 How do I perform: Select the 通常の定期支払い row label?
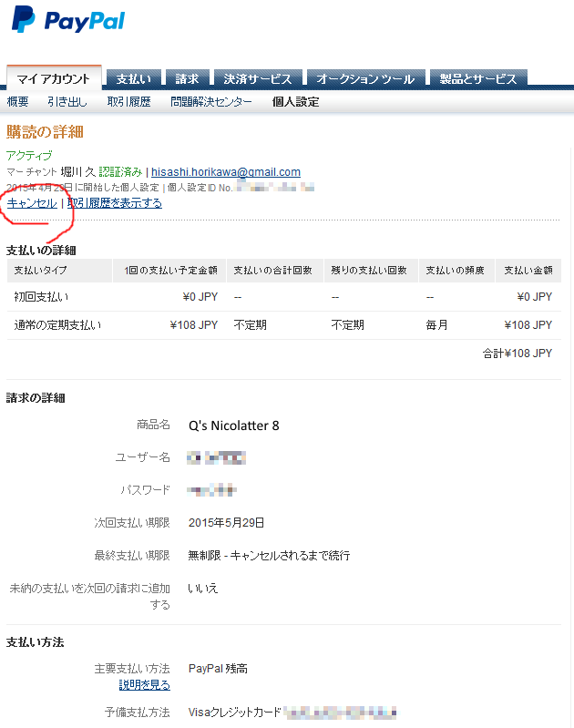pos(57,325)
